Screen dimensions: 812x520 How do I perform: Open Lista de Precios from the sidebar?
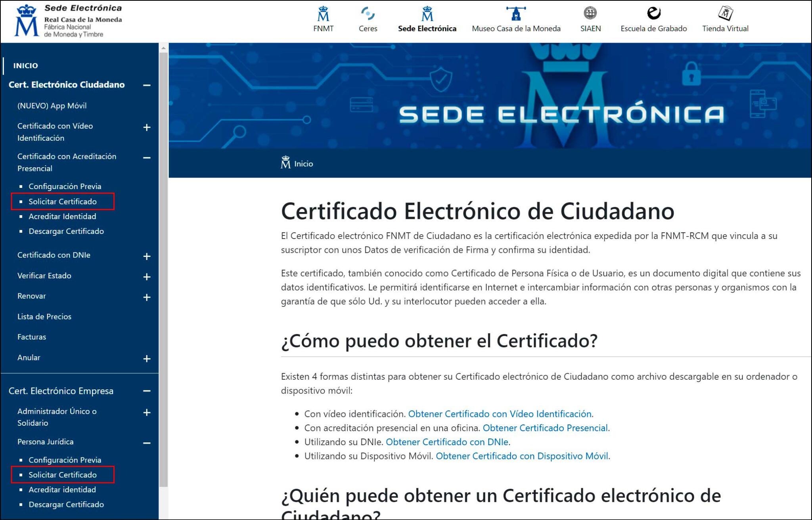[x=44, y=317]
